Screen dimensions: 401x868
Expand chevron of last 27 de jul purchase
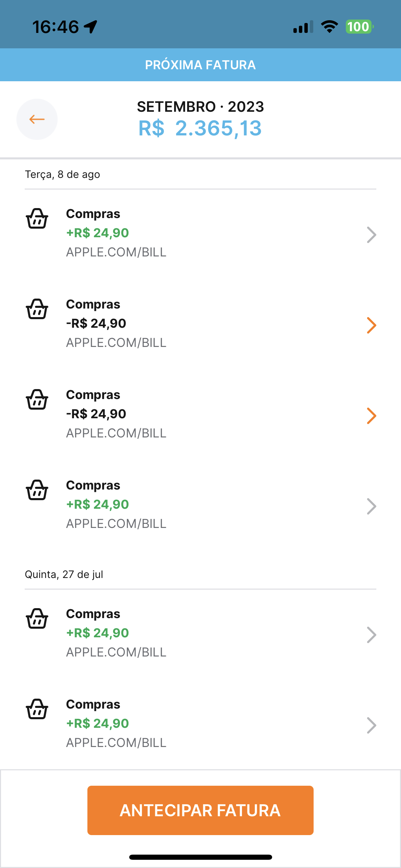(x=372, y=725)
